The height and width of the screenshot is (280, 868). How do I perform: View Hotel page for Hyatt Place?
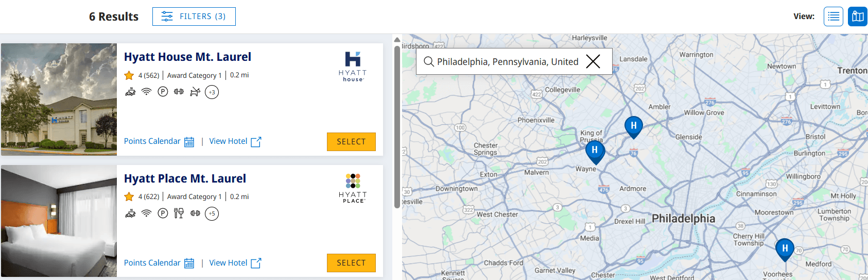(x=235, y=263)
